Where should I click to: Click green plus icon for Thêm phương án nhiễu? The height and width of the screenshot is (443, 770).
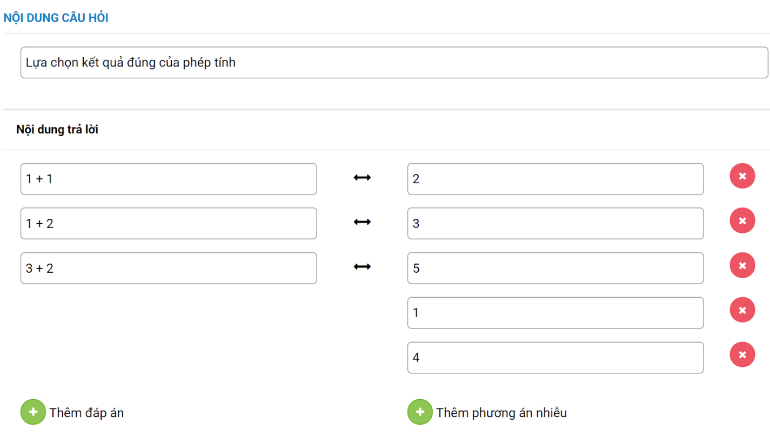click(x=420, y=412)
